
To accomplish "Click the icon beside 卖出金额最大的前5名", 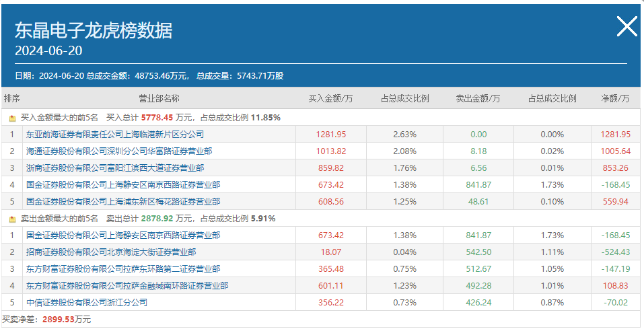I will pos(12,219).
